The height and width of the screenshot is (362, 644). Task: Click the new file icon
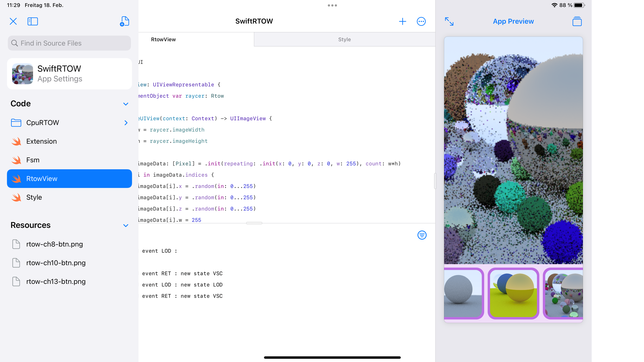[124, 22]
